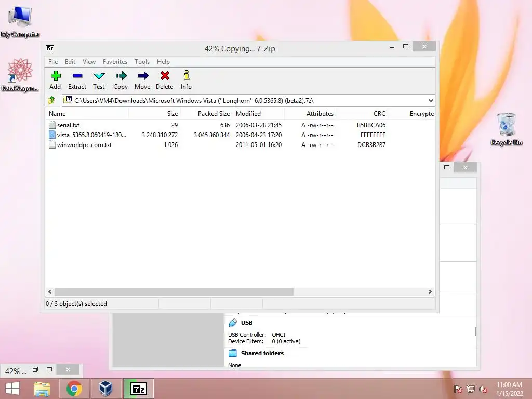The image size is (532, 399).
Task: Click 0 / 3 object(s) selected status
Action: click(x=76, y=303)
